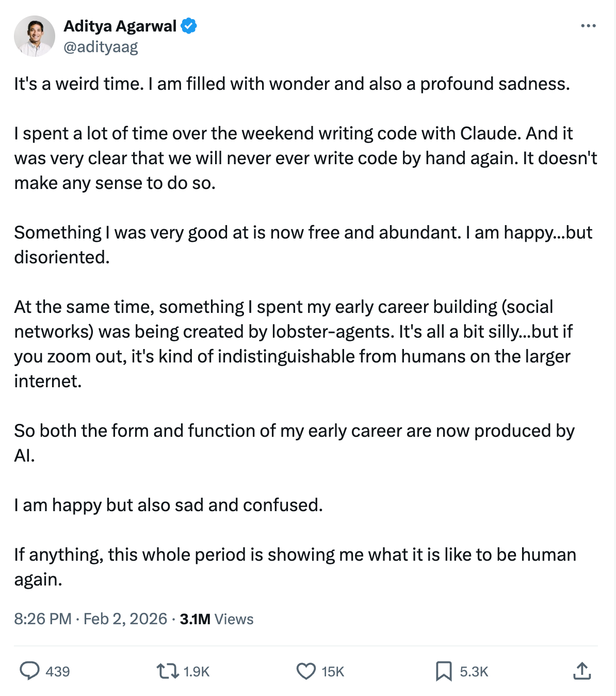The width and height of the screenshot is (616, 696).
Task: Click the share upload icon
Action: click(581, 671)
